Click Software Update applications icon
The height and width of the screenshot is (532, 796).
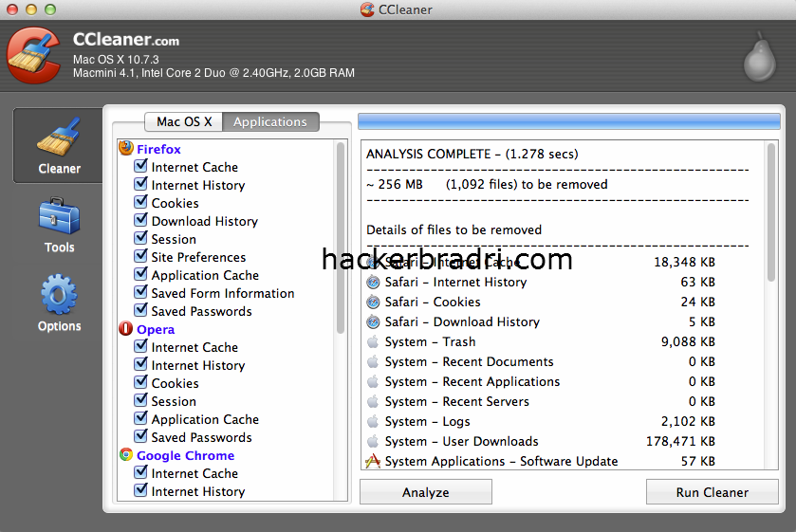[373, 461]
